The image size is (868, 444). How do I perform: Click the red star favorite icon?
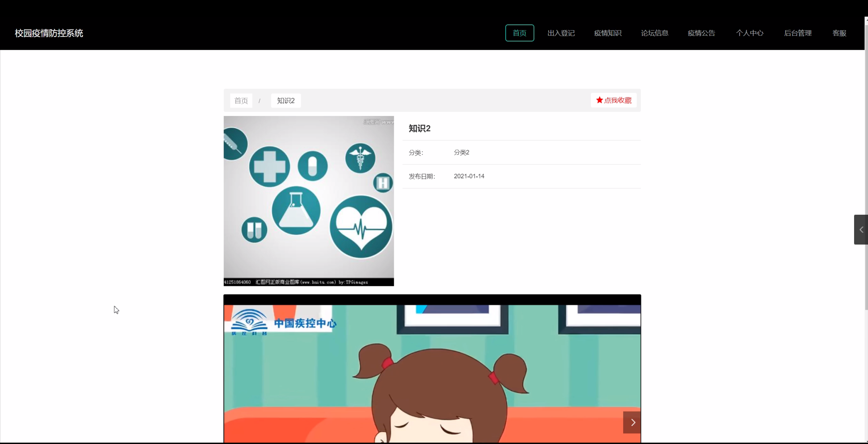(x=599, y=100)
